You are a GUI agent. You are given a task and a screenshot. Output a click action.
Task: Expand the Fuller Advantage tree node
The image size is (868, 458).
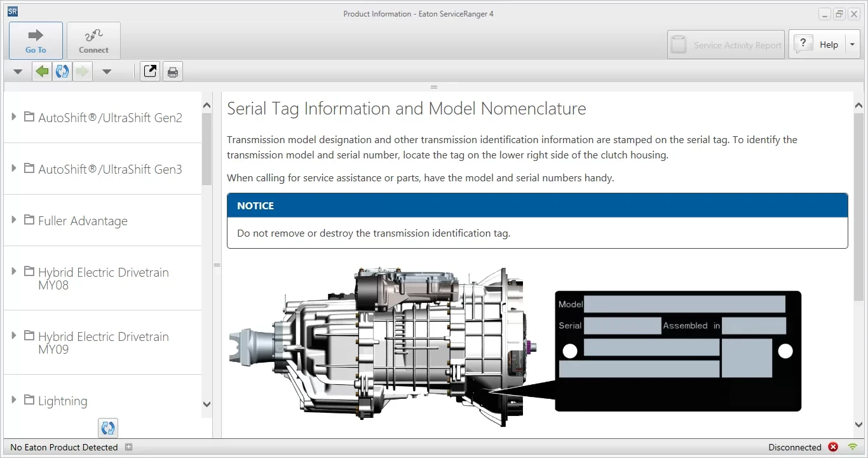pyautogui.click(x=14, y=219)
